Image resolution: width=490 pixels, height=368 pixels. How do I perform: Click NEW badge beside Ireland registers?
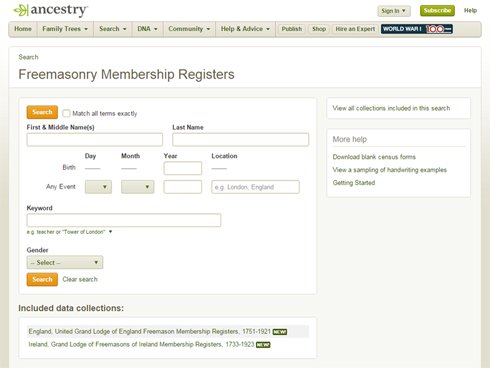click(x=263, y=345)
